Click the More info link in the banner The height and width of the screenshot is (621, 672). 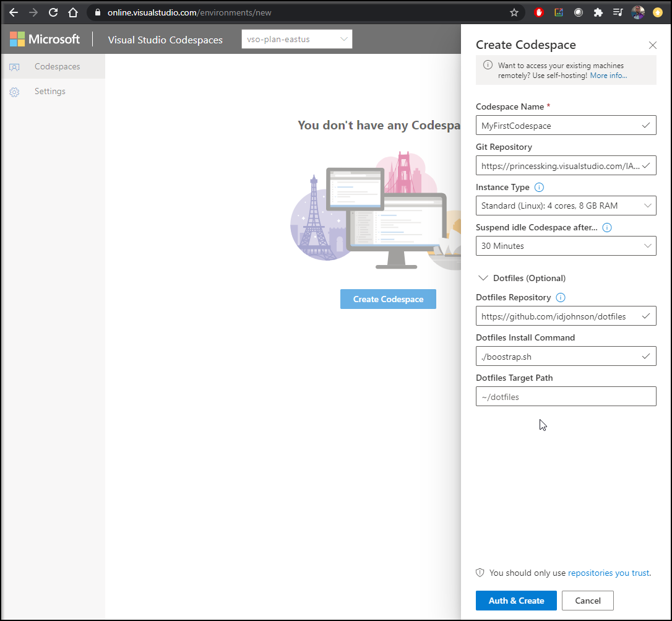(x=608, y=75)
